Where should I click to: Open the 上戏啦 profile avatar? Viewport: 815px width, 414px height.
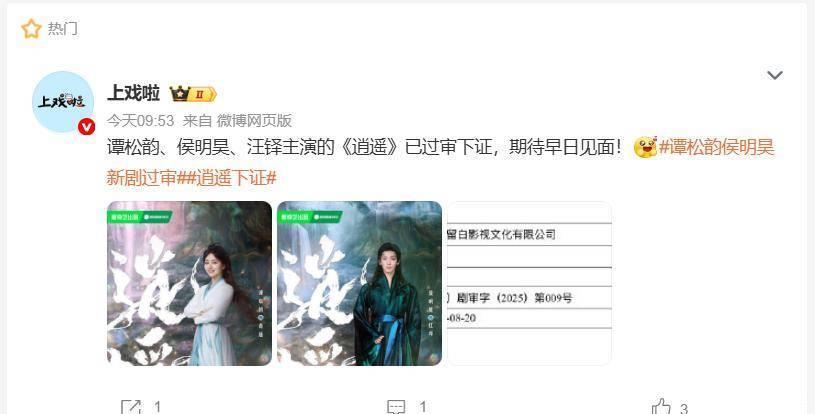(63, 102)
